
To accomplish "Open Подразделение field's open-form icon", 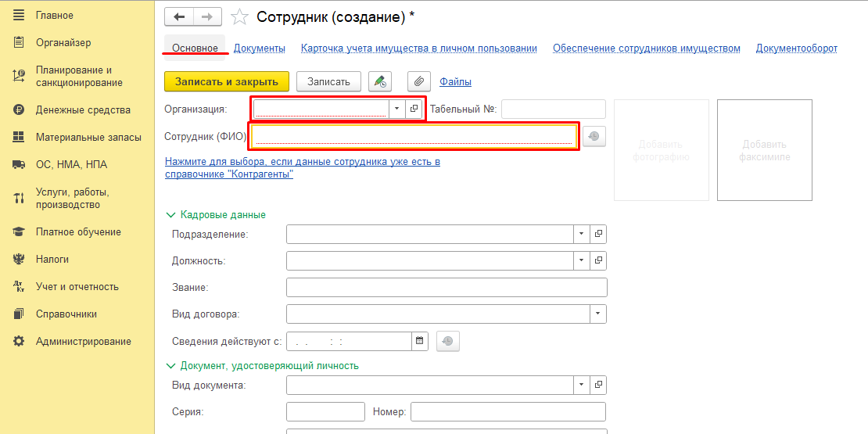I will coord(598,234).
